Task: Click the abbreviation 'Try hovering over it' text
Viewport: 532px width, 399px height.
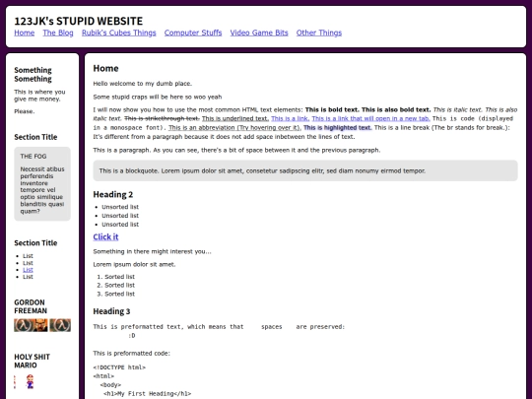Action: 234,127
